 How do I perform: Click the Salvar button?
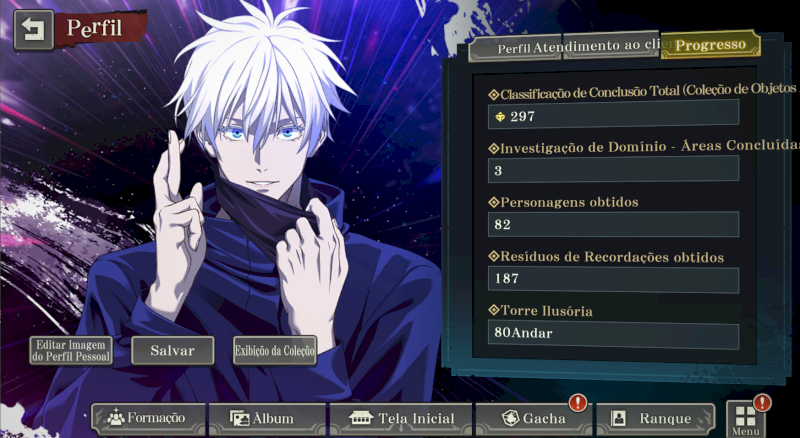(172, 351)
